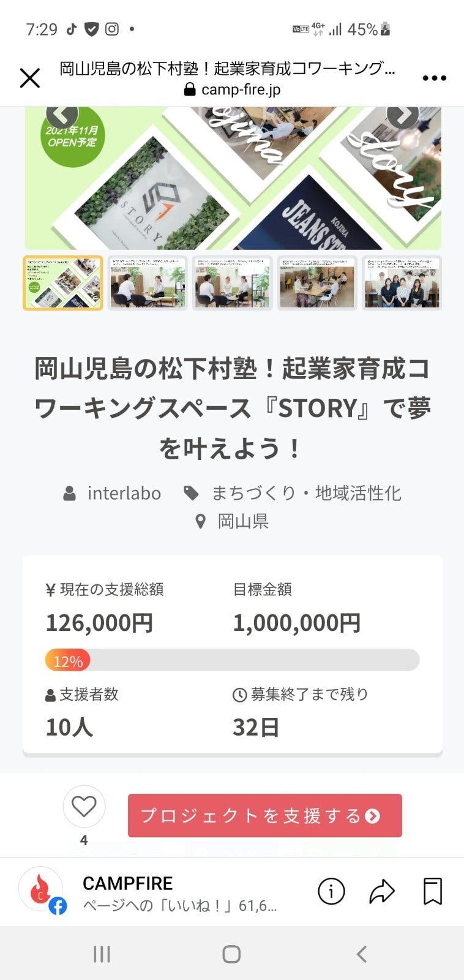Share the page via arrow icon
Viewport: 464px width, 980px height.
pos(382,891)
